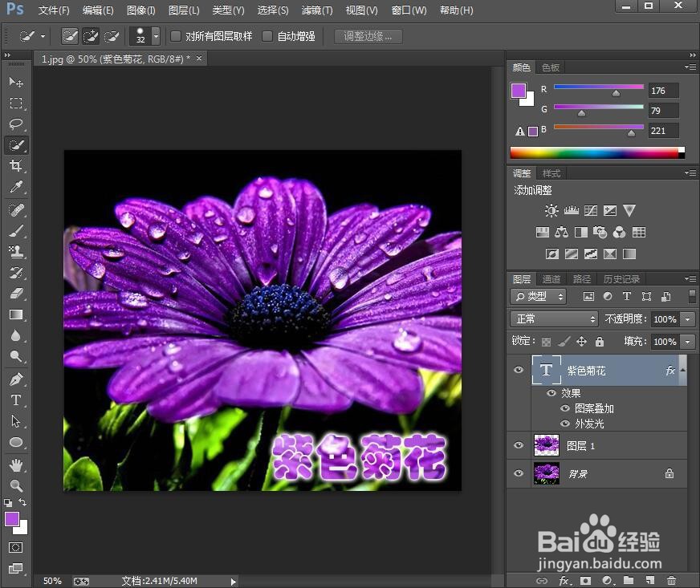
Task: Enable the 对所有图层取样 checkbox
Action: click(175, 35)
